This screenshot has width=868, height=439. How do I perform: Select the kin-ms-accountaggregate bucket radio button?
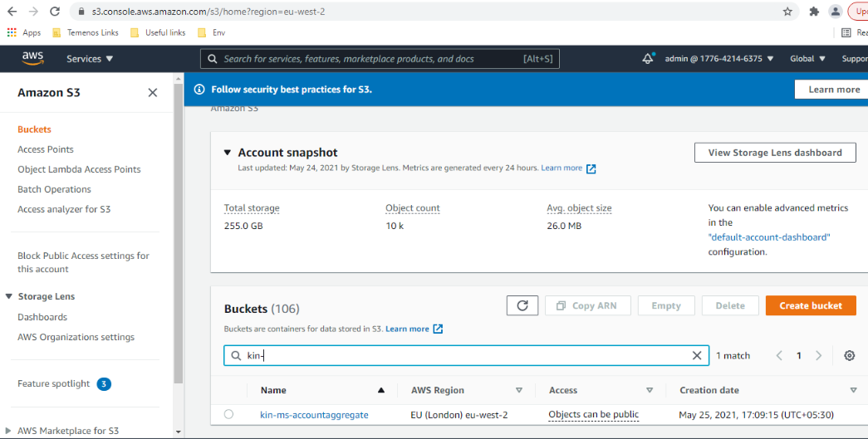tap(228, 414)
